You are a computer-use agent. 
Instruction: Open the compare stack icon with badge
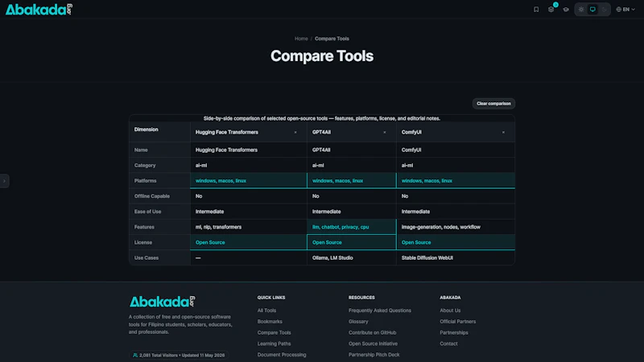[x=551, y=9]
